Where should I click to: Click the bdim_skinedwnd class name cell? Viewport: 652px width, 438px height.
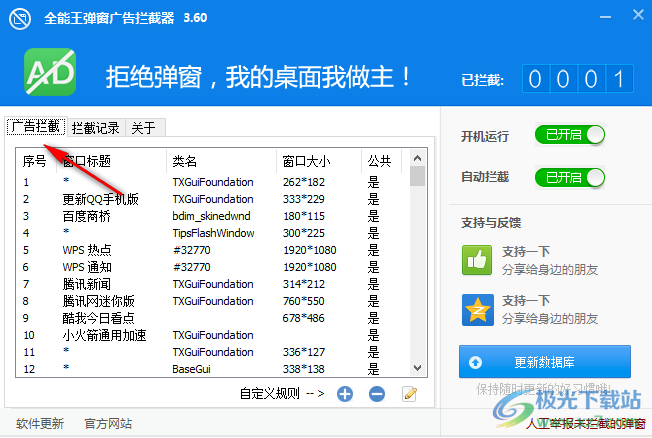211,216
